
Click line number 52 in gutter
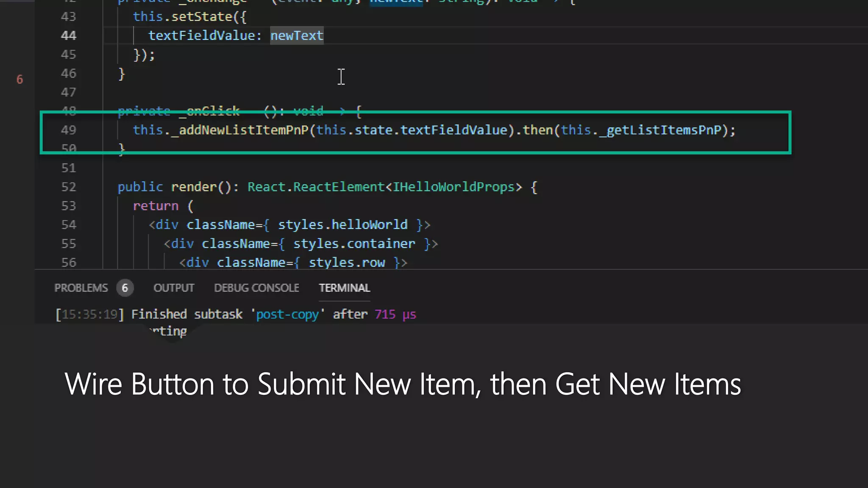[x=69, y=187]
